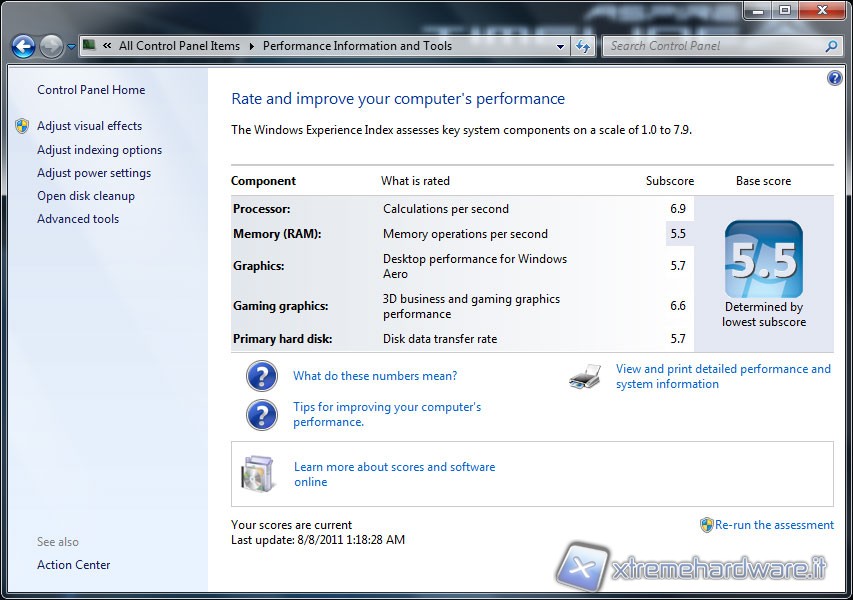Open Control Panel Home
853x600 pixels.
[91, 90]
